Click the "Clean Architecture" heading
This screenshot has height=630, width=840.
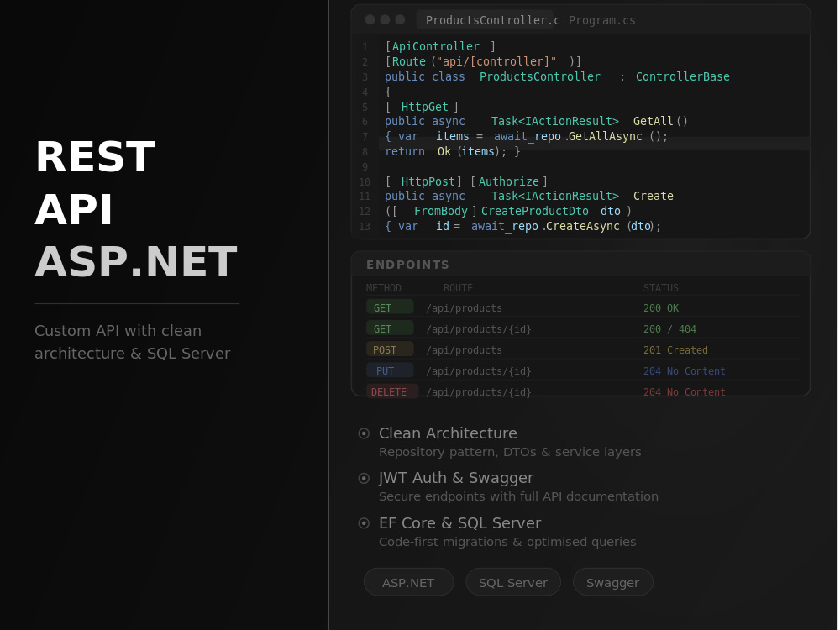click(x=448, y=433)
